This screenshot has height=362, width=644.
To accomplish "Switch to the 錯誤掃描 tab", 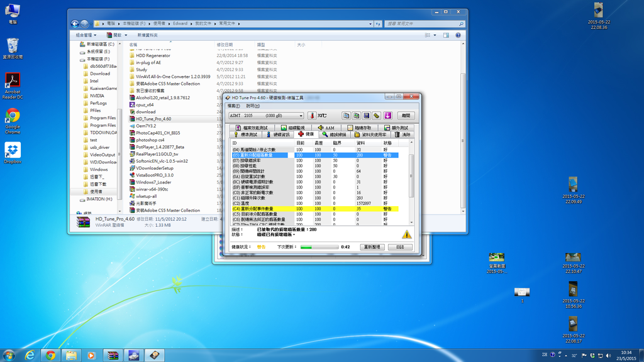I will coord(334,134).
